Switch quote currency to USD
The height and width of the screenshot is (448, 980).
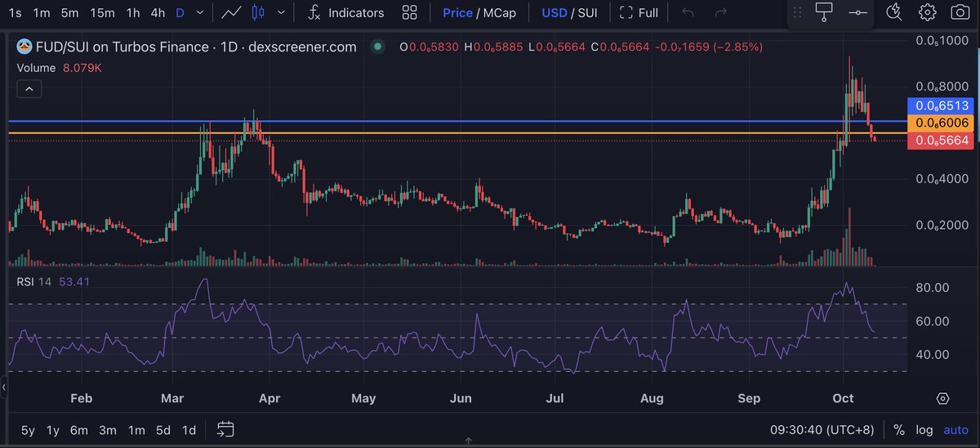(555, 12)
